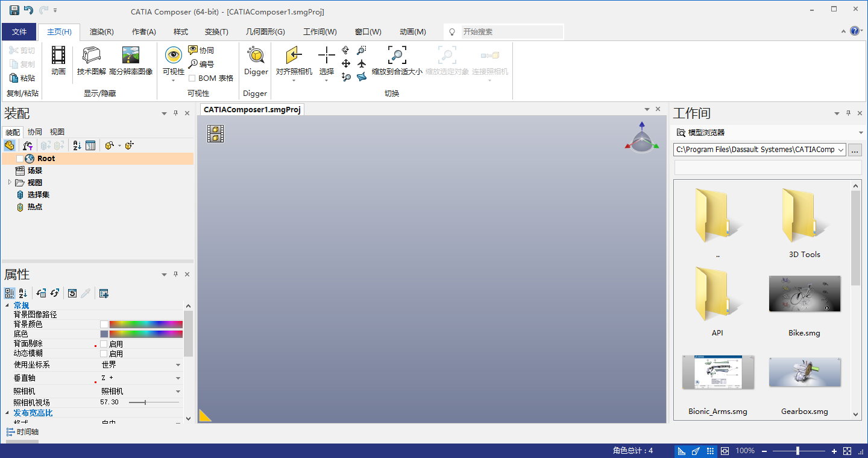This screenshot has width=868, height=458.
Task: Click the 可见性 eye icon
Action: [x=174, y=56]
